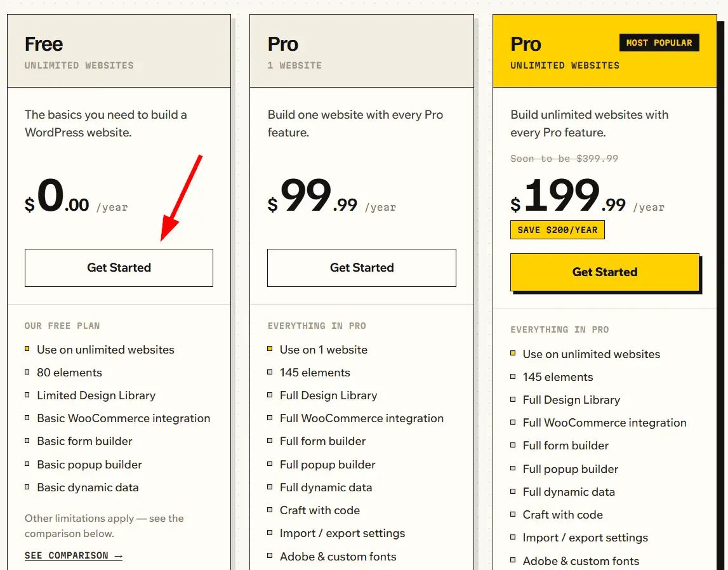This screenshot has height=570, width=728.
Task: Click the Most Popular badge
Action: [659, 43]
